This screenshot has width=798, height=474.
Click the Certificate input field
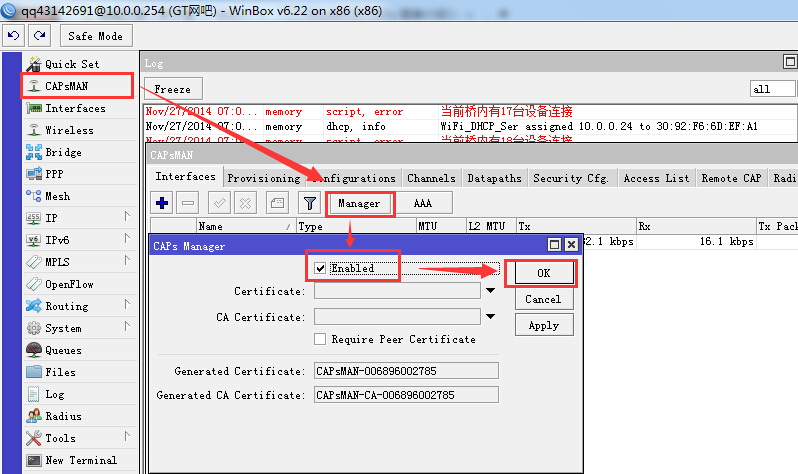[397, 291]
